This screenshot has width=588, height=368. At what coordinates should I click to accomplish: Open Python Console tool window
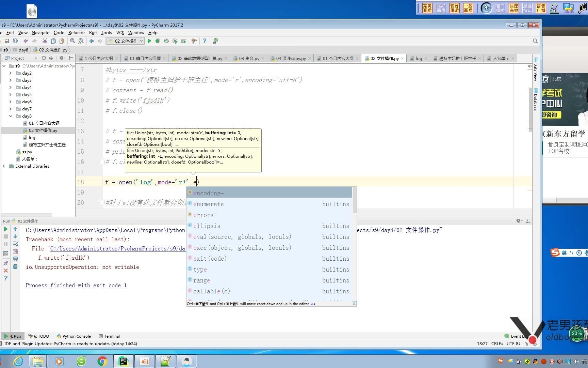[74, 336]
